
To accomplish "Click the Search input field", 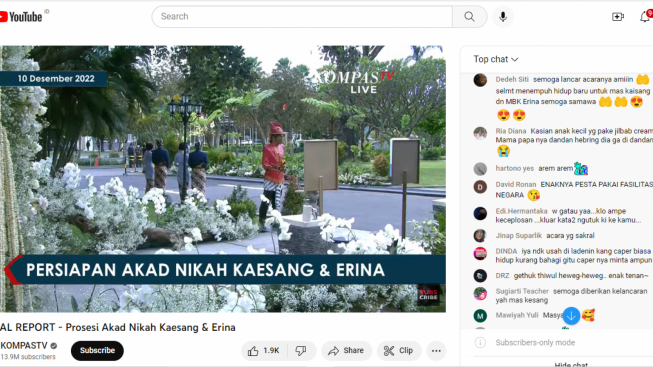I will [x=302, y=17].
